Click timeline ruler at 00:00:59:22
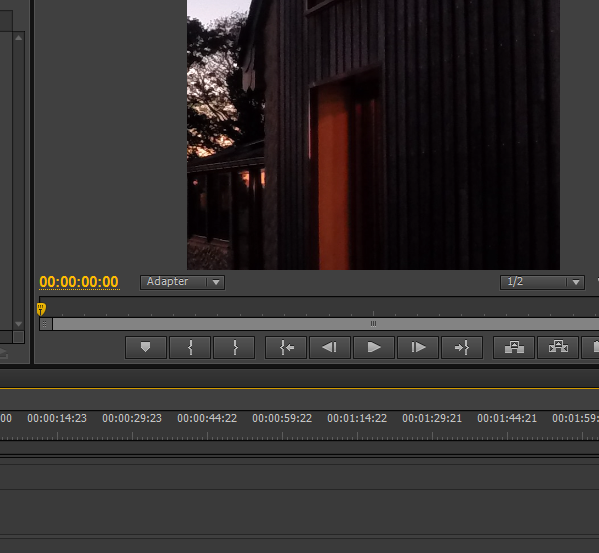599x553 pixels. coord(282,418)
